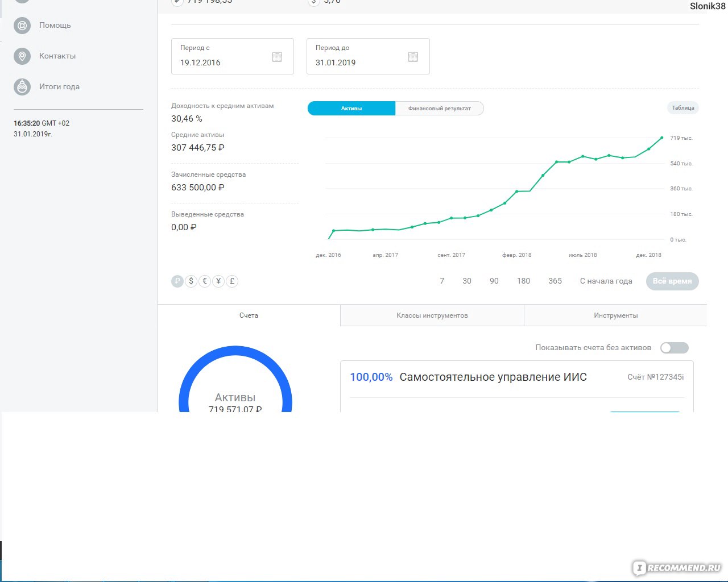The image size is (728, 582).
Task: Click the 30,46 % yield value
Action: pyautogui.click(x=187, y=119)
